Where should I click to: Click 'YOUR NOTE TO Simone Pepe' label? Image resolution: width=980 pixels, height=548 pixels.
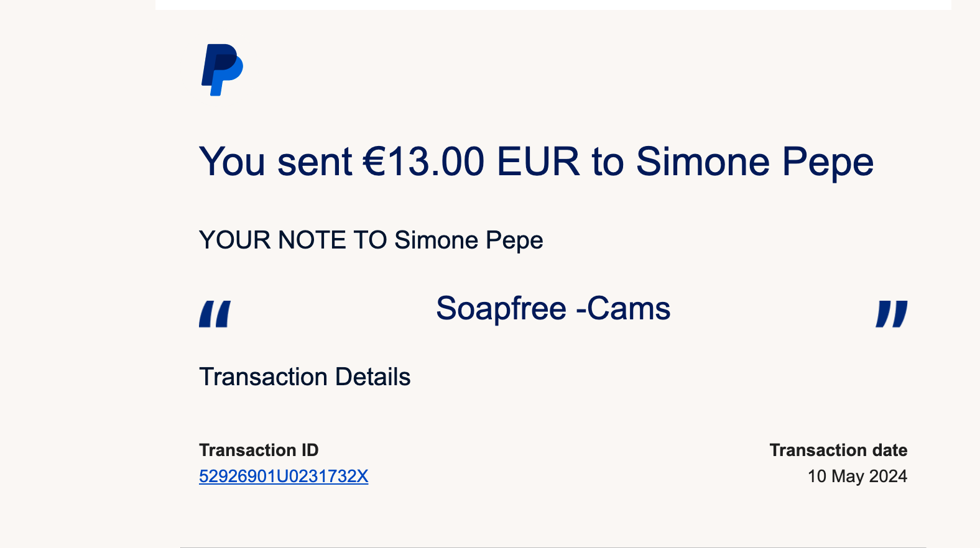371,240
